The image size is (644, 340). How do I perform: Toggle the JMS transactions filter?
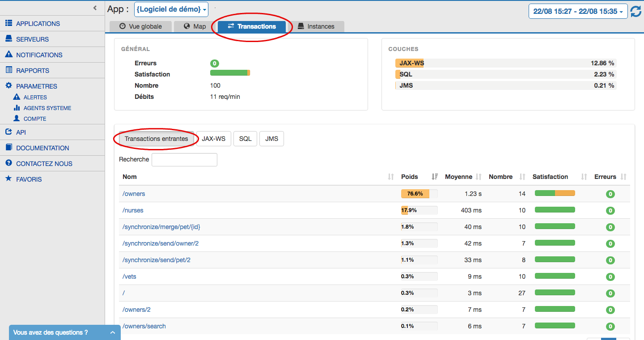271,139
